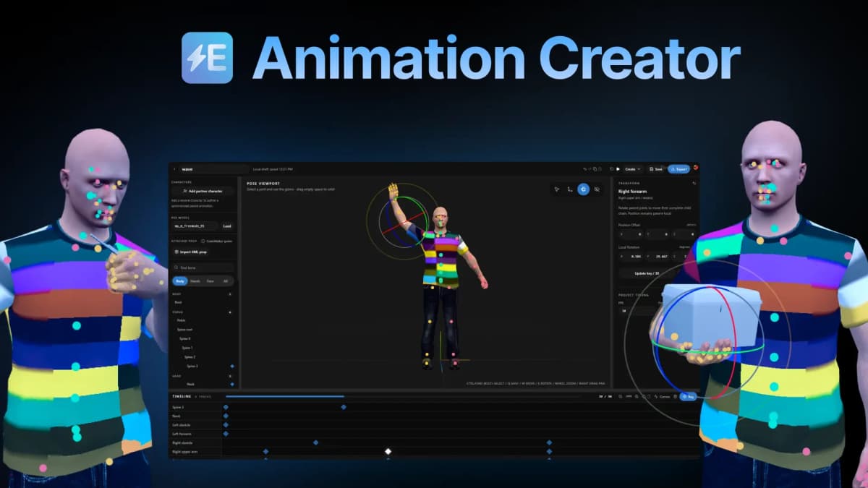Image resolution: width=868 pixels, height=488 pixels.
Task: Click the back arrow beside project name
Action: pos(175,169)
